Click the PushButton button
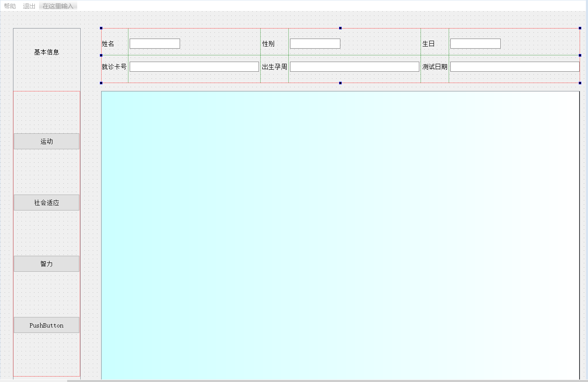Viewport: 588px width, 382px height. pyautogui.click(x=47, y=325)
